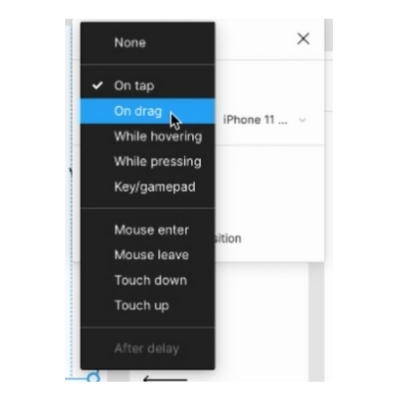
Task: Choose the While pressing trigger
Action: tap(148, 161)
